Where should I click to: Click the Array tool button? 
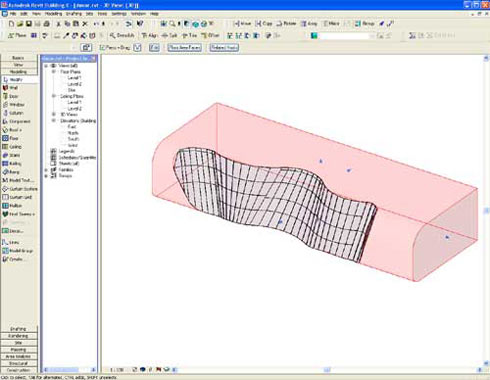click(309, 24)
